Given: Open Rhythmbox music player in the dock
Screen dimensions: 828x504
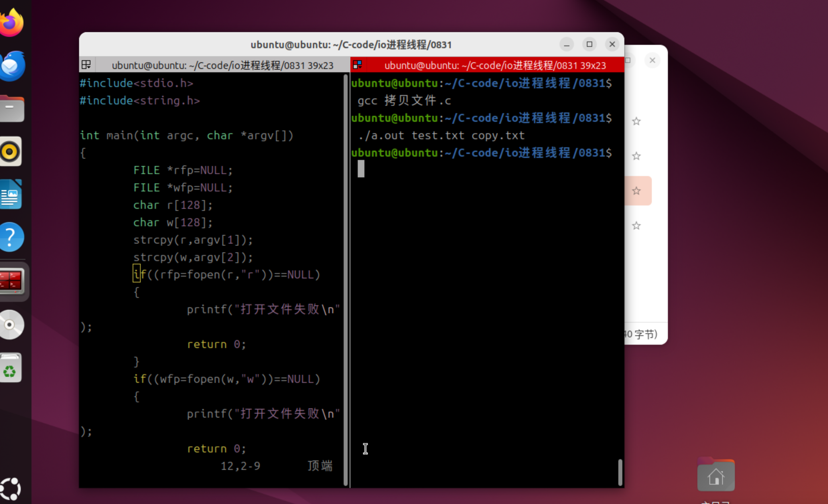Looking at the screenshot, I should (x=11, y=152).
